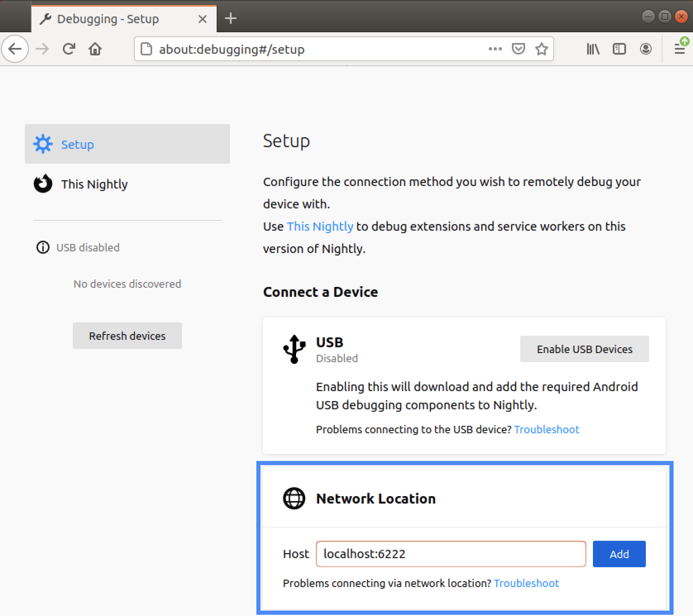Image resolution: width=693 pixels, height=616 pixels.
Task: Close the Debugging - Setup tab
Action: [202, 19]
